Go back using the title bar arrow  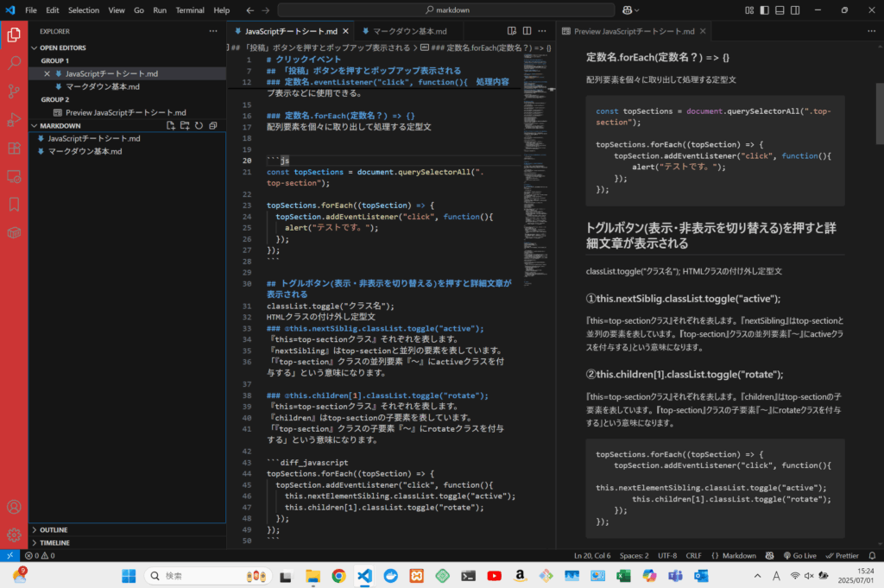click(x=250, y=10)
